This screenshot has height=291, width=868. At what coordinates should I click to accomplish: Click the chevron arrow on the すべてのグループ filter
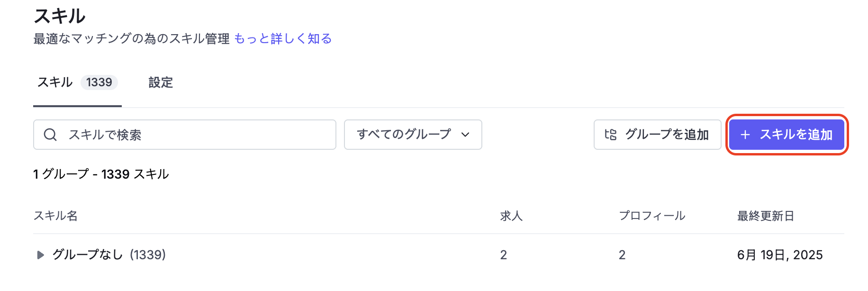[465, 135]
